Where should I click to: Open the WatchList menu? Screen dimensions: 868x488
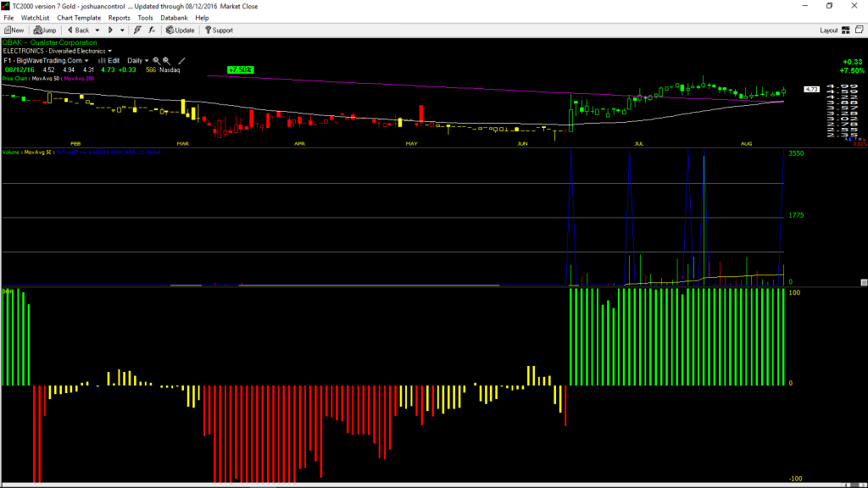coord(35,18)
